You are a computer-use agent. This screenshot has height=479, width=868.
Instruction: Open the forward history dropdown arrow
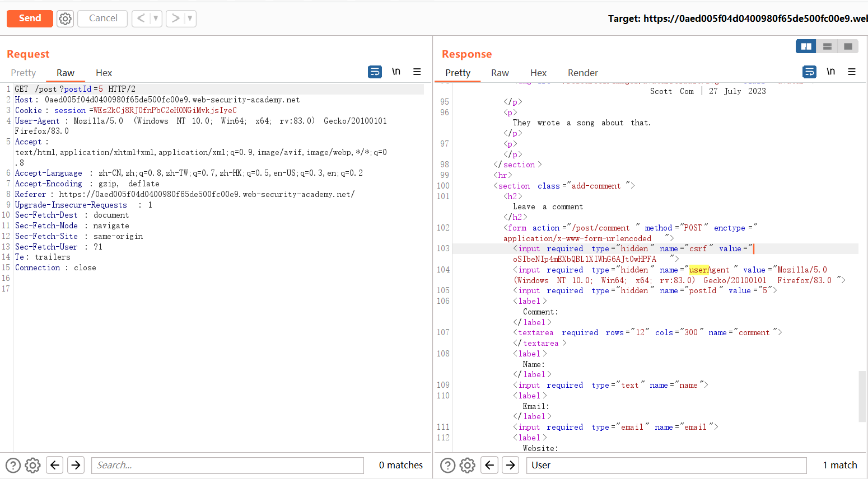click(x=190, y=18)
